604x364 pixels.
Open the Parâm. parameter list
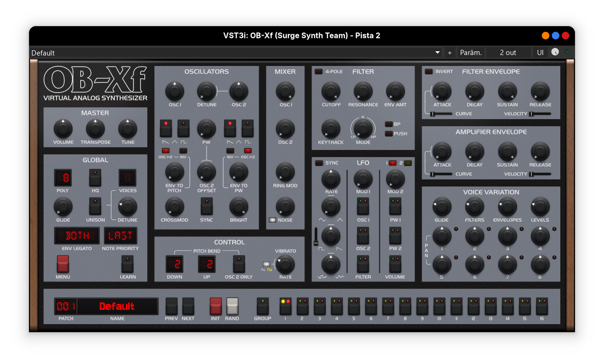tap(471, 53)
